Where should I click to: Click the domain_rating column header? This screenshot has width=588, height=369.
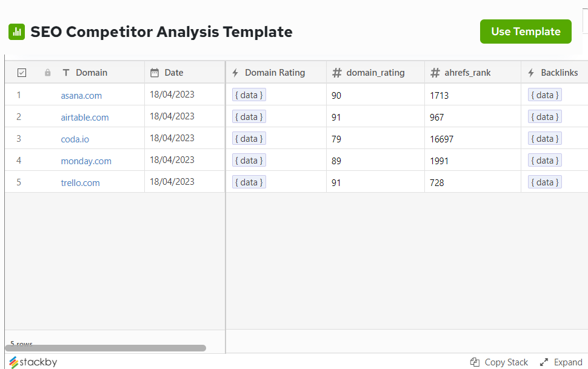click(x=375, y=73)
